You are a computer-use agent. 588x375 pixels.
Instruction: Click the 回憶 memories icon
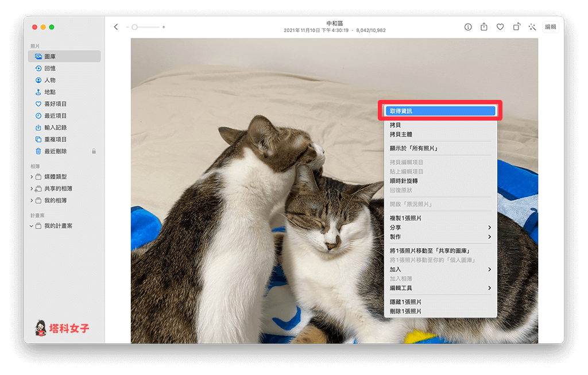(x=38, y=68)
